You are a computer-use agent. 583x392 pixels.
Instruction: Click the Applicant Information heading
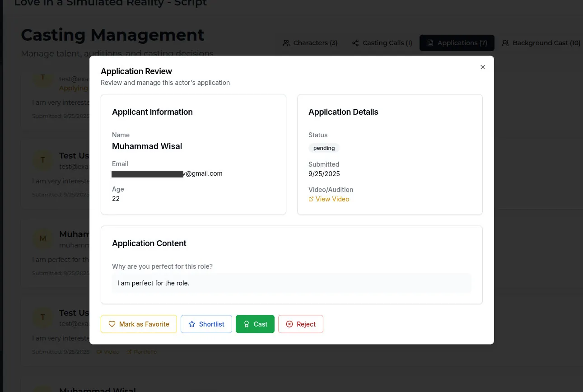tap(152, 112)
